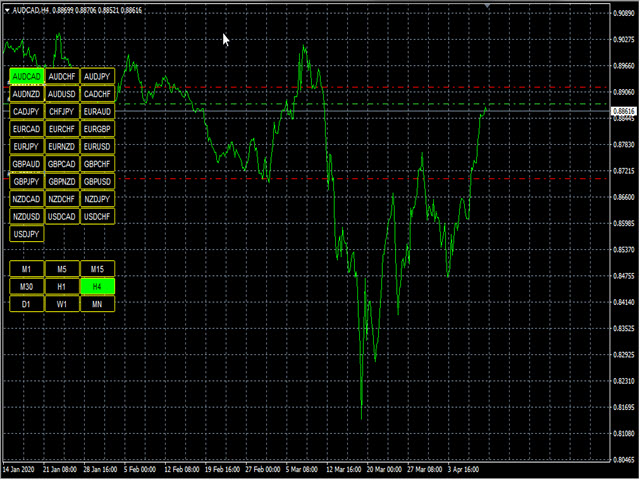Click the AUDCAD,H4 chart title text
Viewport: 640px width, 480px height.
coord(31,10)
